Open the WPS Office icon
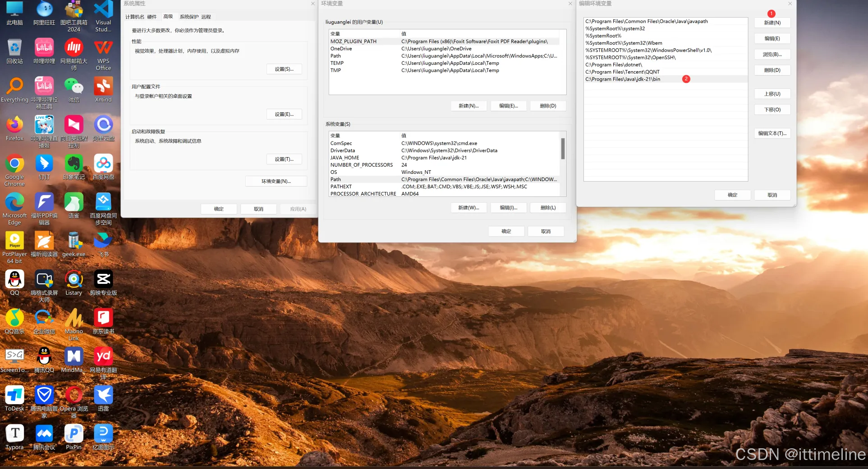The width and height of the screenshot is (868, 469). [x=103, y=55]
